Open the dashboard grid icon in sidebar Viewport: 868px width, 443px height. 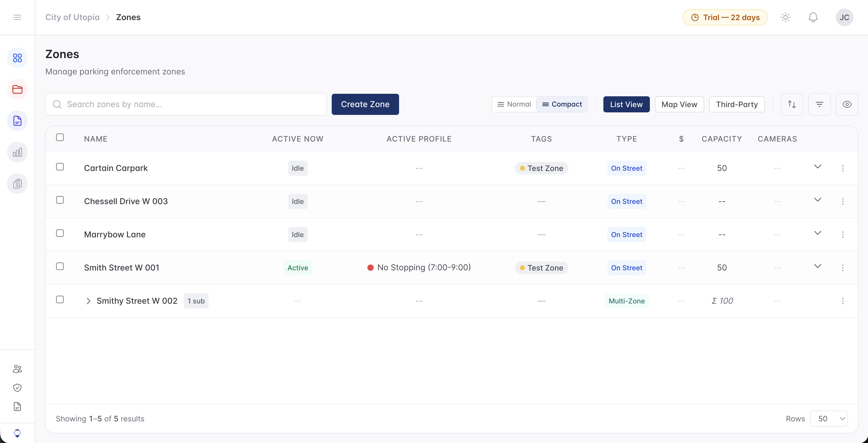pyautogui.click(x=17, y=58)
